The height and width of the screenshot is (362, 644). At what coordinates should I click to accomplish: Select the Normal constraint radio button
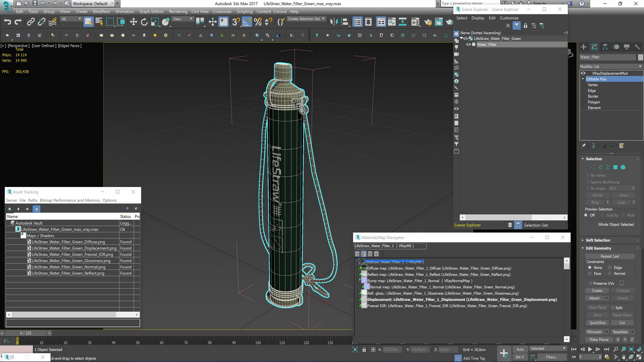610,274
